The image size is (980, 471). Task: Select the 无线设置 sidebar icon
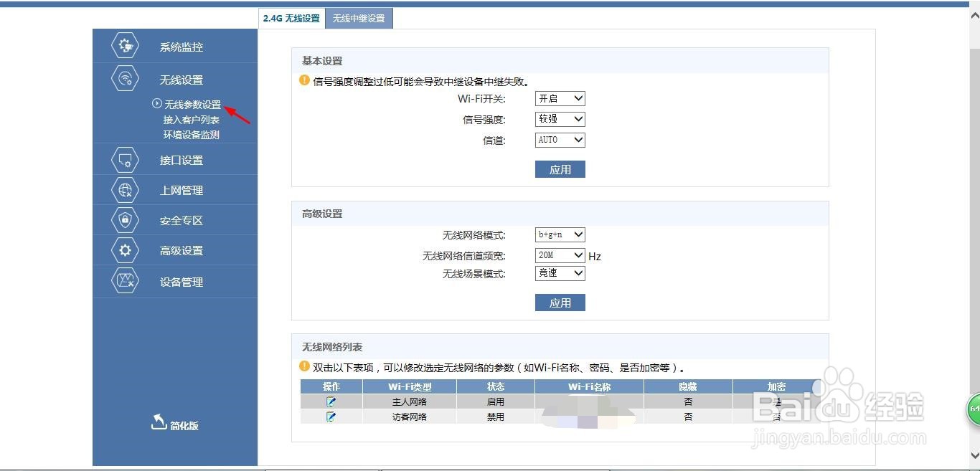tap(124, 79)
